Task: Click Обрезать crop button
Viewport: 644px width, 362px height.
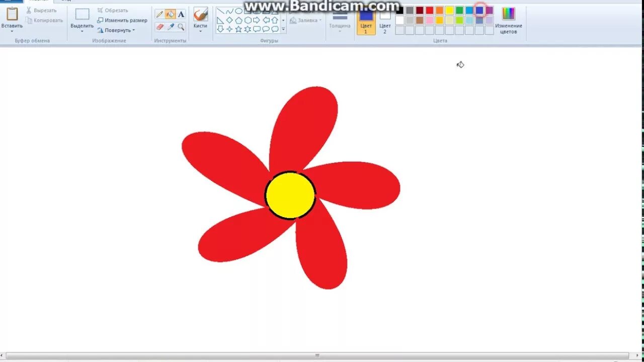Action: (113, 10)
